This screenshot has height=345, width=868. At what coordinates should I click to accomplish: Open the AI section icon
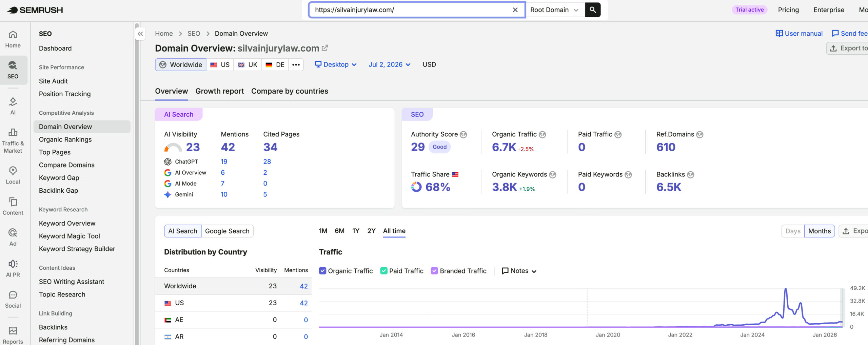(x=13, y=106)
